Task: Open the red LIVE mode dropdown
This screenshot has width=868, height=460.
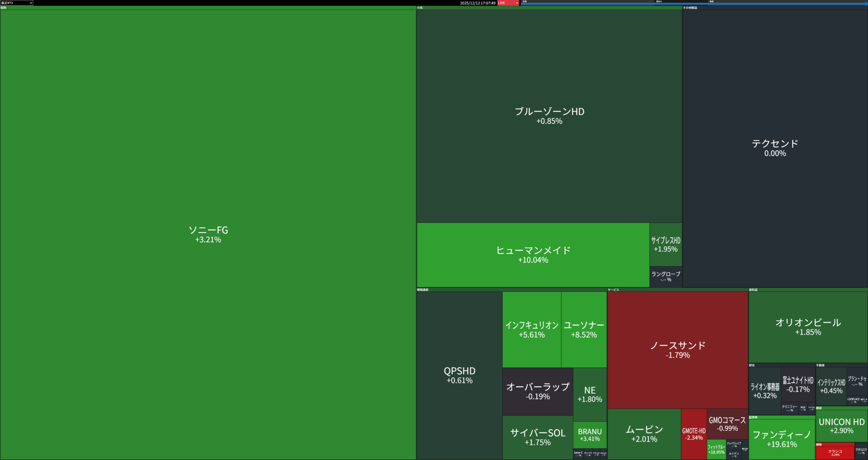Action: click(x=508, y=3)
